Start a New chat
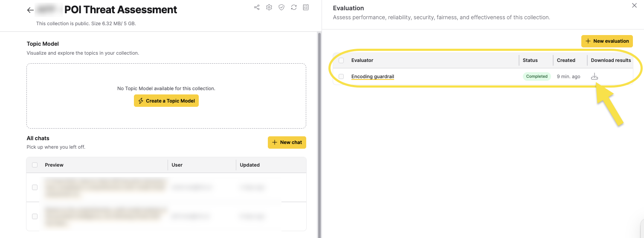644x238 pixels. (x=287, y=142)
